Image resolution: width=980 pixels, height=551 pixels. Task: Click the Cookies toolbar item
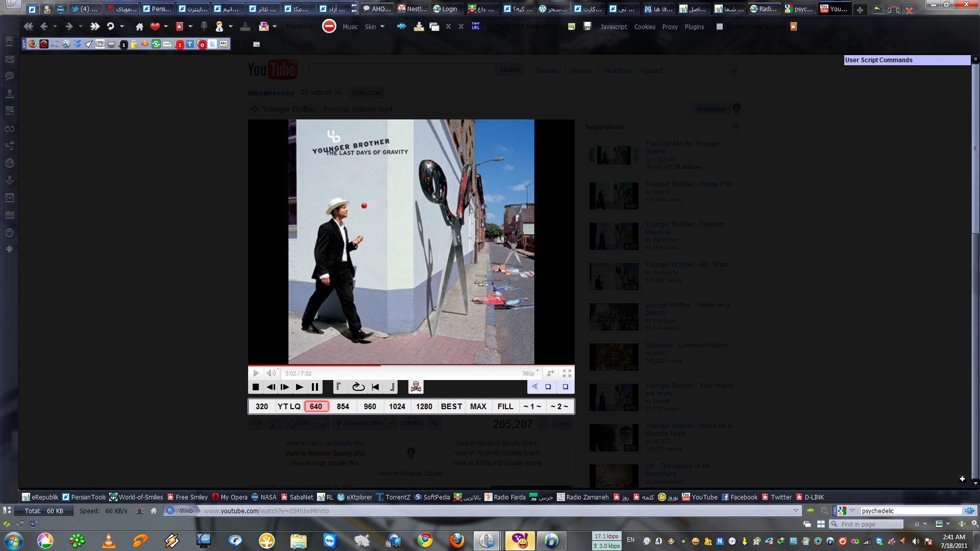(x=645, y=27)
